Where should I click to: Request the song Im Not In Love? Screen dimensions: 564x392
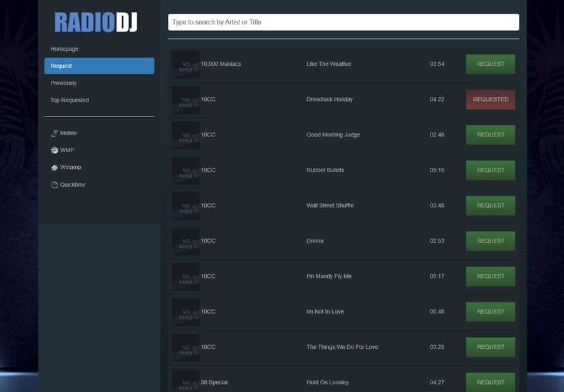tap(490, 312)
